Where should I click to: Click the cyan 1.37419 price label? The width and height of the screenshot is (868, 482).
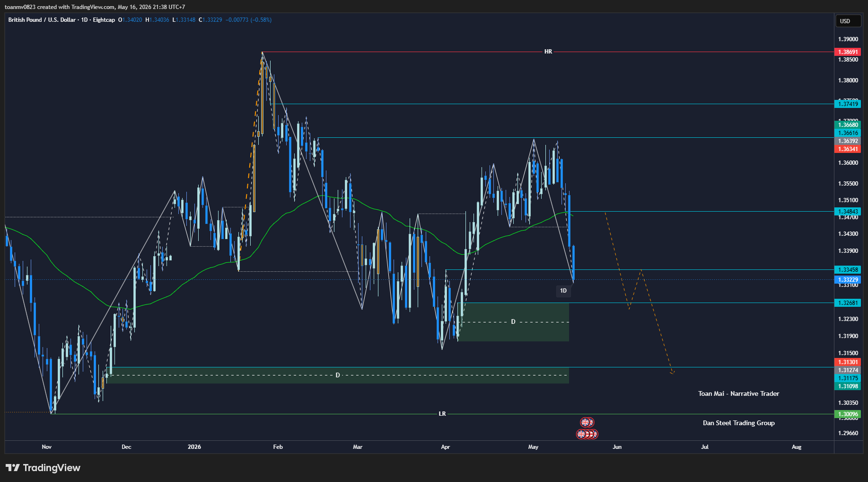(848, 104)
